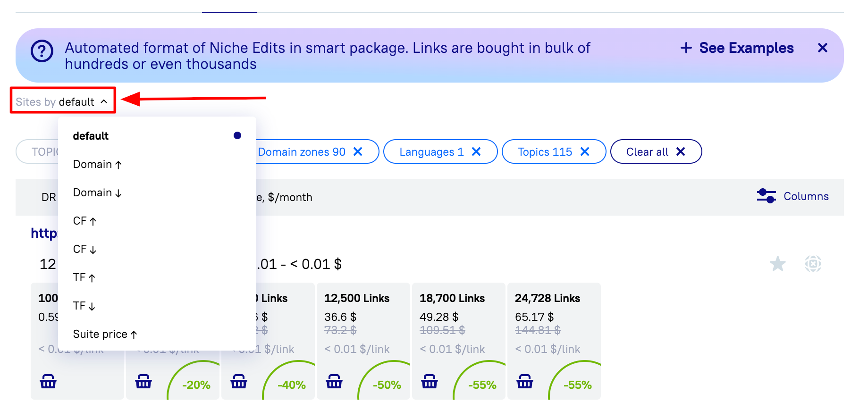Click the question mark help icon in banner
The image size is (868, 419).
(x=42, y=50)
